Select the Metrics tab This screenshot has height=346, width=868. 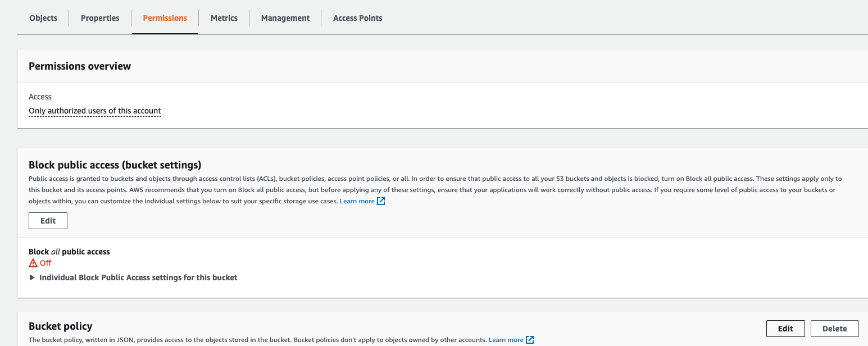tap(224, 17)
